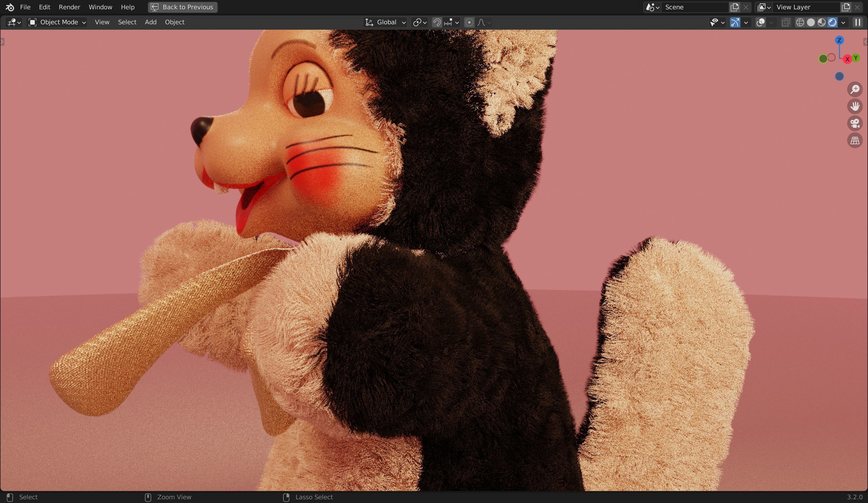Open the Help menu
This screenshot has height=503, width=868.
click(127, 7)
